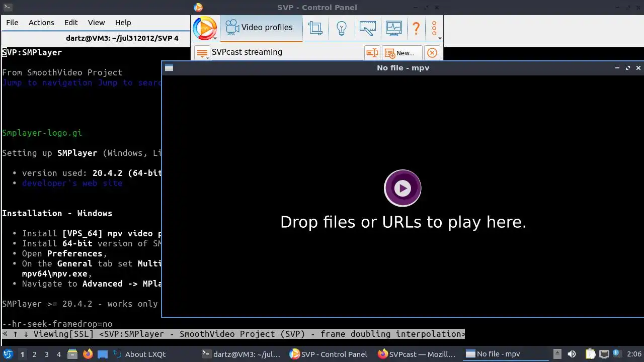Launch Firefox from the quick launch panel
Screen dimensions: 644x362
tap(88, 354)
